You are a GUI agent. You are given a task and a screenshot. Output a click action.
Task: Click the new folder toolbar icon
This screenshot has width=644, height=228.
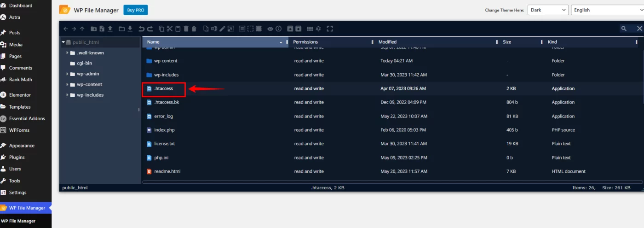tap(94, 29)
